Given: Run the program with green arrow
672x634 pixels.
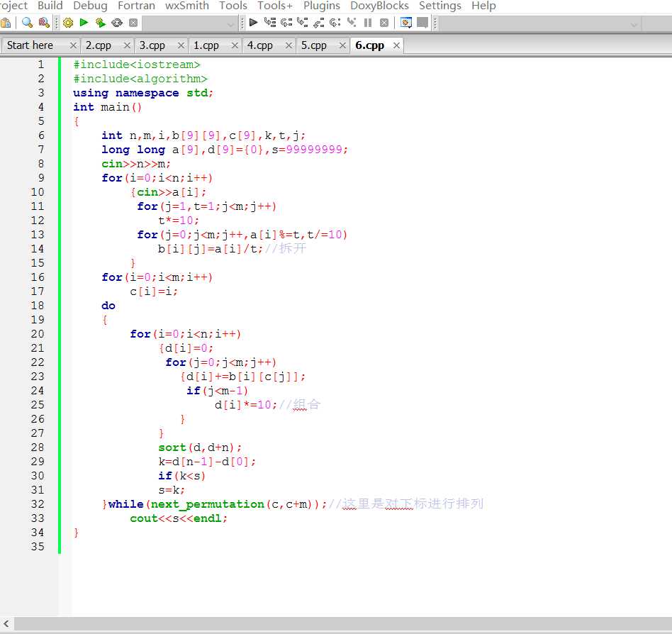Looking at the screenshot, I should tap(84, 22).
